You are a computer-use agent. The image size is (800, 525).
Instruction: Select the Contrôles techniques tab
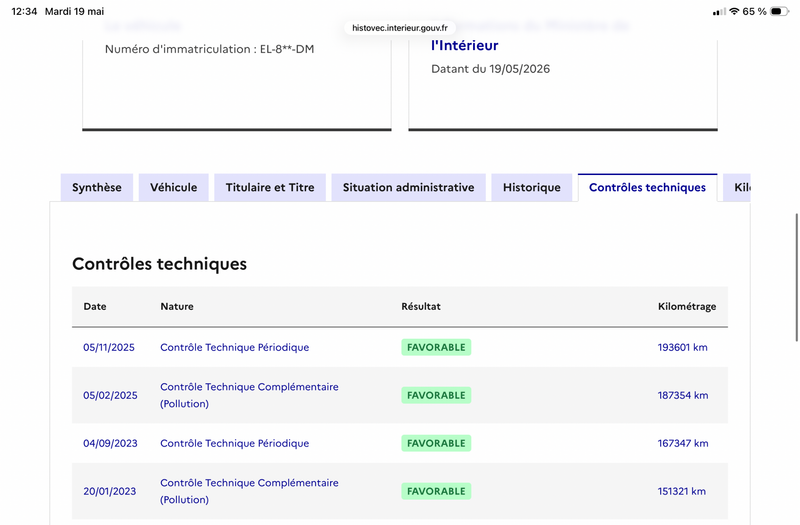click(647, 188)
